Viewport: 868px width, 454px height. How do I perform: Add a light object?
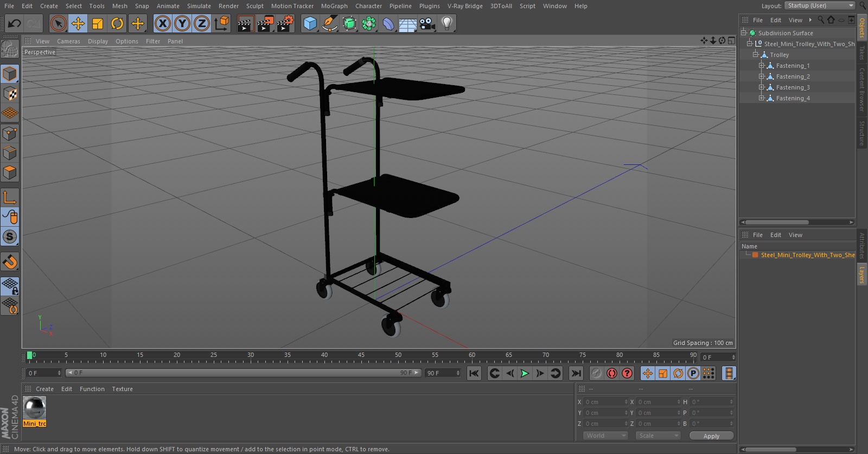[x=447, y=23]
